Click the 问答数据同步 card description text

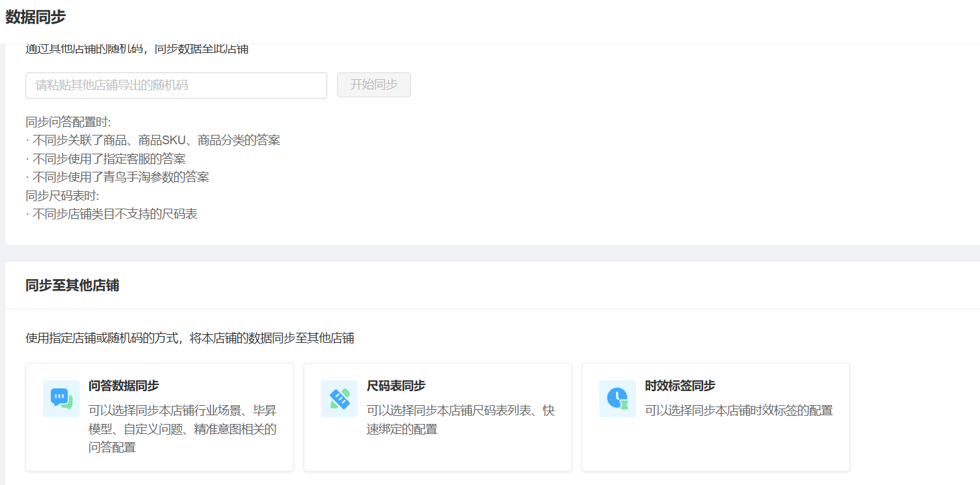[182, 429]
